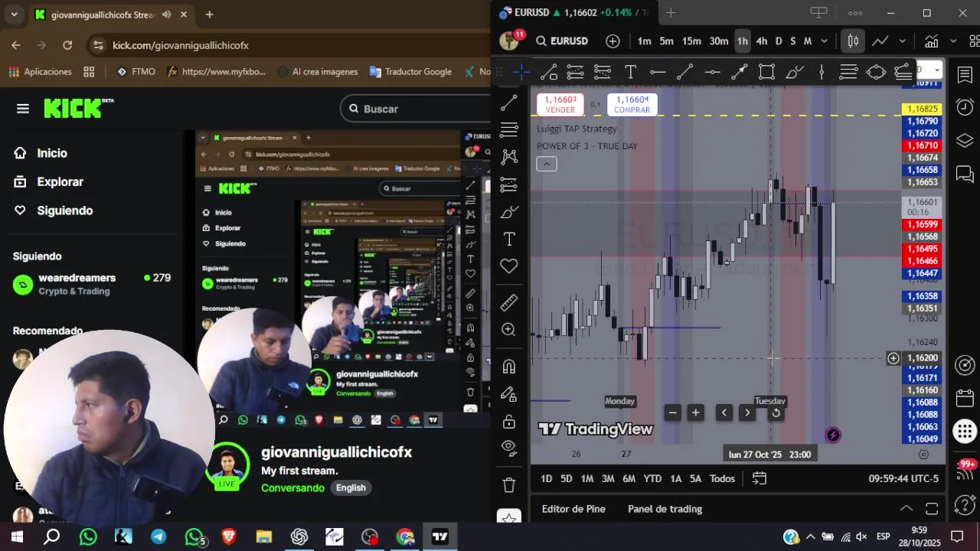The width and height of the screenshot is (980, 551).
Task: Open the indicators dropdown chevron
Action: [954, 41]
